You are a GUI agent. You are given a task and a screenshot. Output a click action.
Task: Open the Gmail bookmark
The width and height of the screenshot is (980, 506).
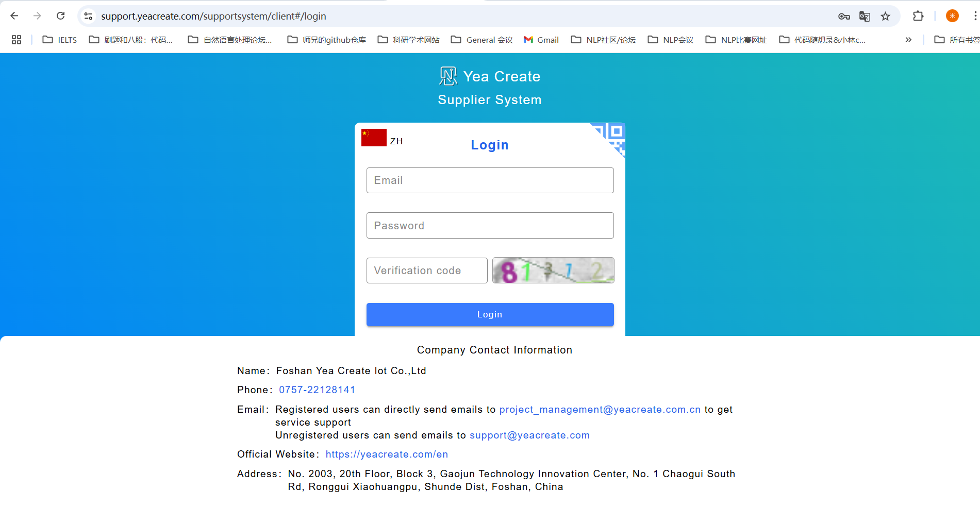[x=541, y=40]
